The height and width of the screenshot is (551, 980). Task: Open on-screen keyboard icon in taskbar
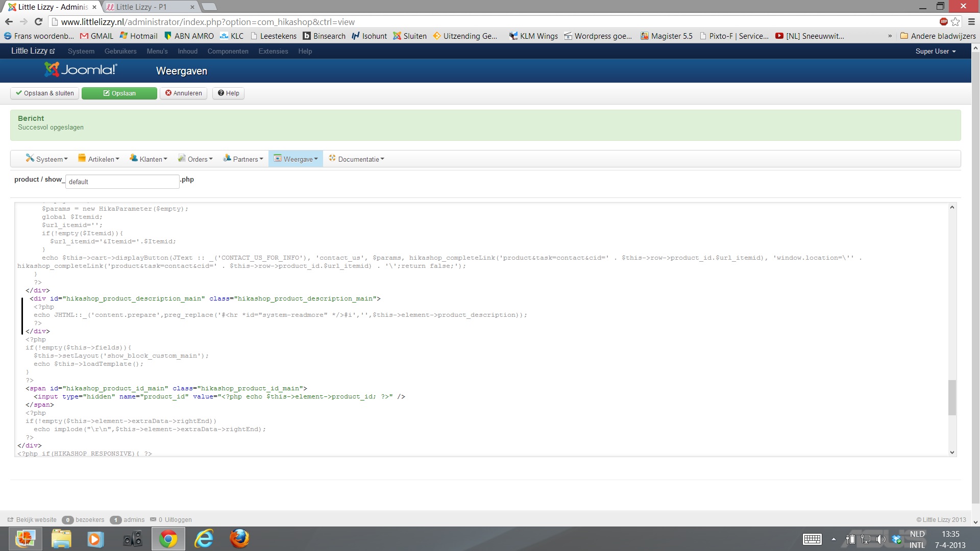(x=812, y=539)
